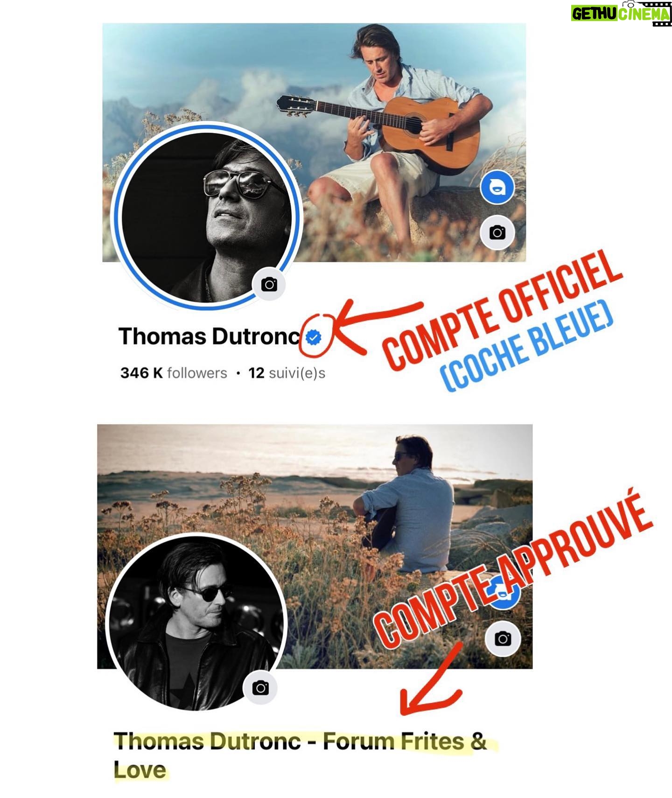Open the 346 K followers list

click(x=174, y=373)
